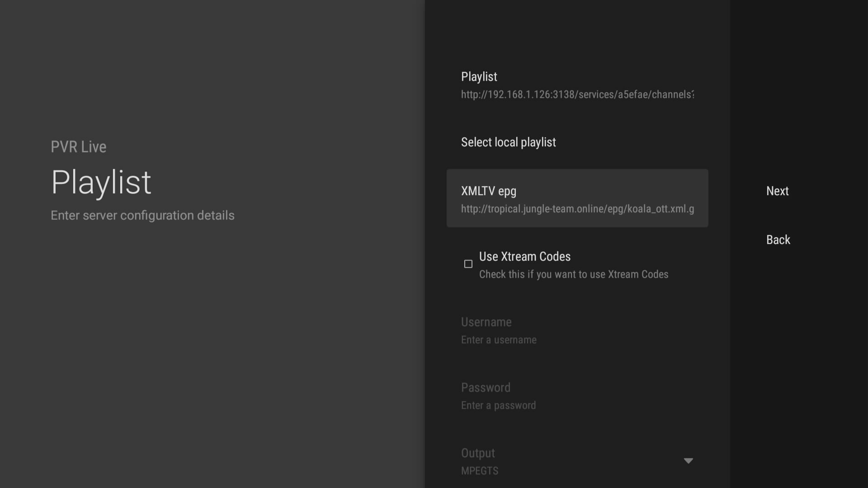Click 'Check this if you want' description
Viewport: 868px width, 488px height.
coord(573,275)
